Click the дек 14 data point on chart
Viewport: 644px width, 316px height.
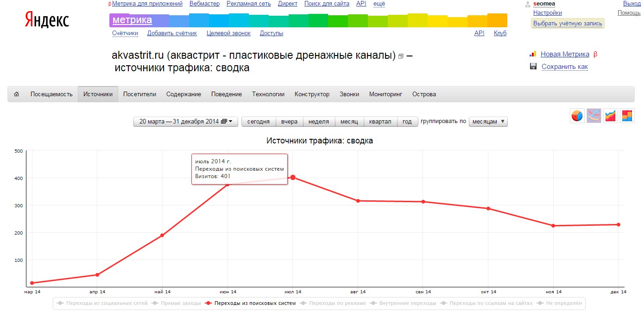click(619, 224)
